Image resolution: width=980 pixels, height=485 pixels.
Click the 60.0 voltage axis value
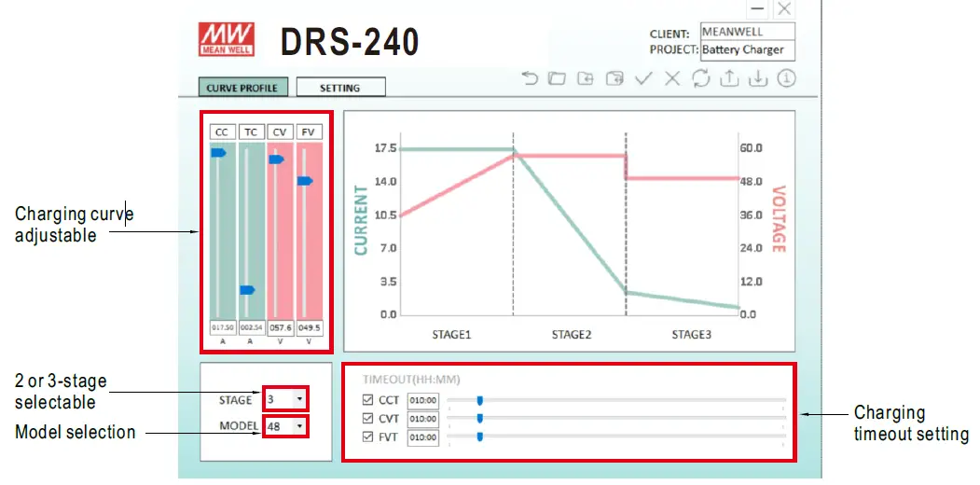(751, 148)
